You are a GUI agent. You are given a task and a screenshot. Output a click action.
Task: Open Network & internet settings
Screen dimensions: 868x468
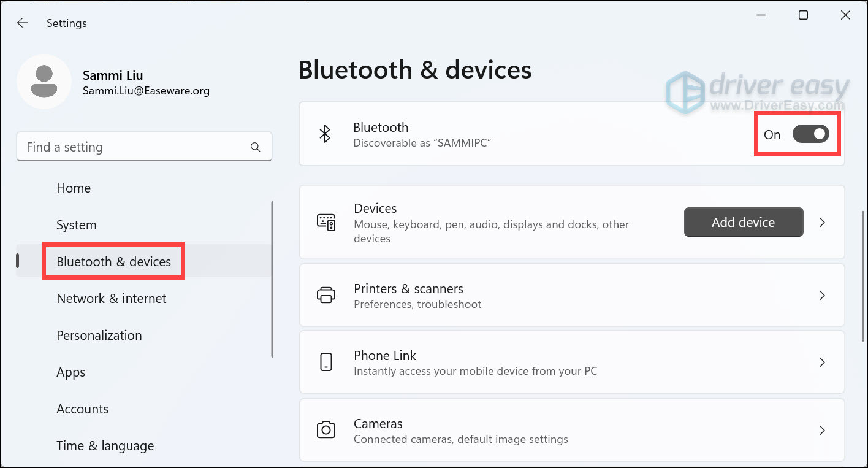[x=111, y=298]
